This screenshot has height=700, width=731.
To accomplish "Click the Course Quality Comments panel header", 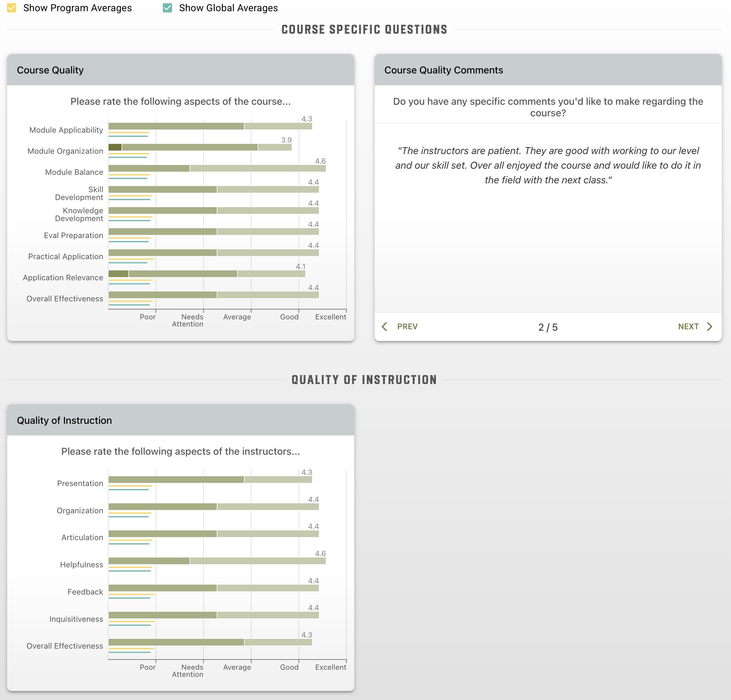I will [548, 70].
